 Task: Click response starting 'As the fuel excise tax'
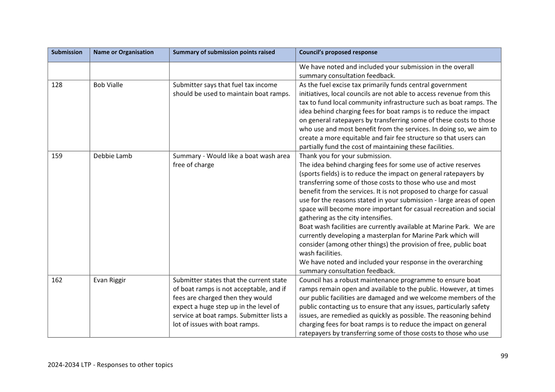click(398, 116)
